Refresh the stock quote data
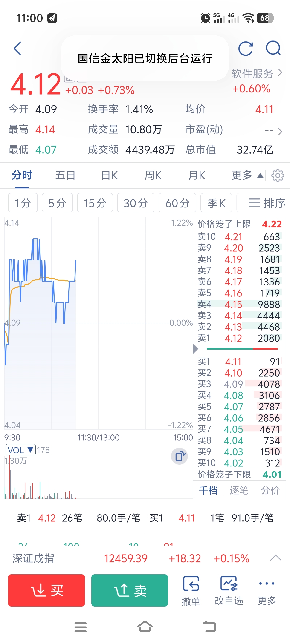The image size is (290, 644). coord(245,48)
